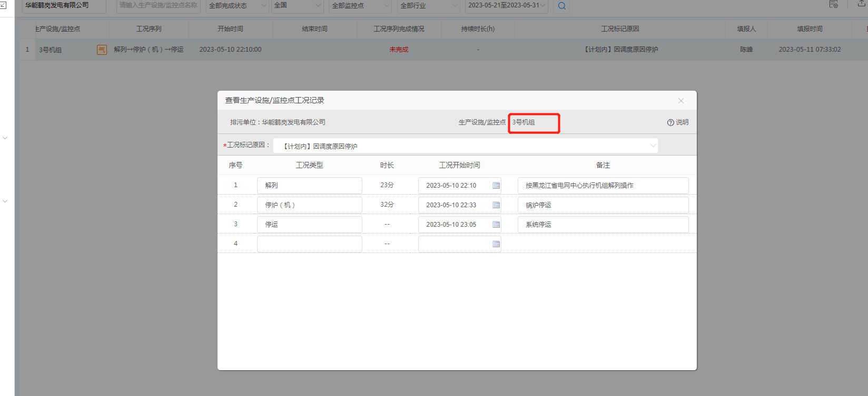Click the remark field 锅炉停运

[x=603, y=205]
